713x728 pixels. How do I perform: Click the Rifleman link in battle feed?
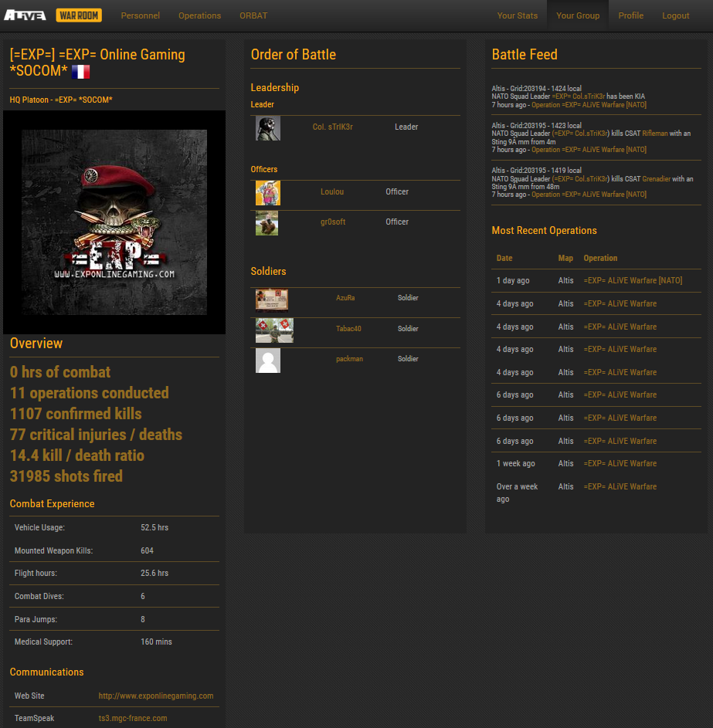pyautogui.click(x=655, y=134)
